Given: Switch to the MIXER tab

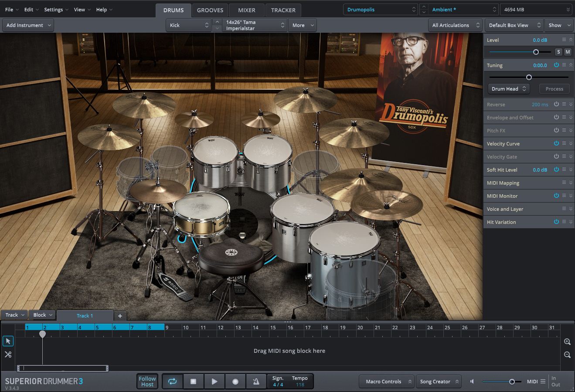Looking at the screenshot, I should click(x=247, y=10).
